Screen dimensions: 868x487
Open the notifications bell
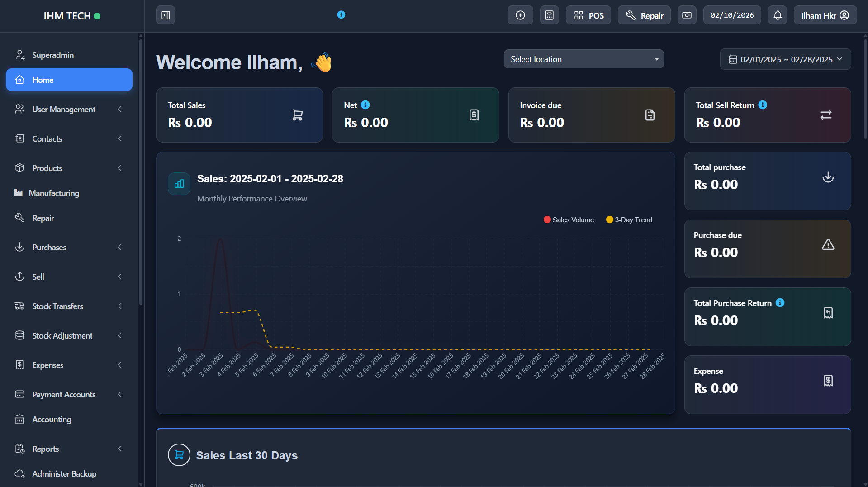[x=777, y=15]
